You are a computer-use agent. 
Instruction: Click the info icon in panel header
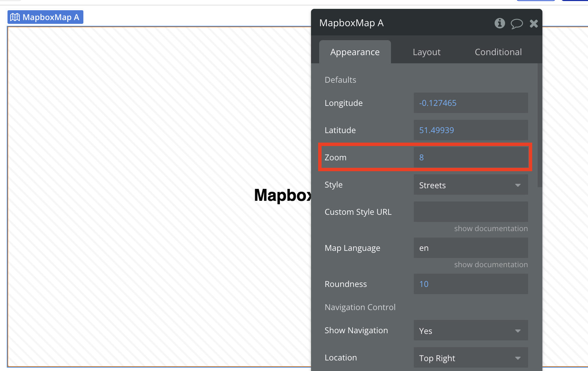coord(500,23)
